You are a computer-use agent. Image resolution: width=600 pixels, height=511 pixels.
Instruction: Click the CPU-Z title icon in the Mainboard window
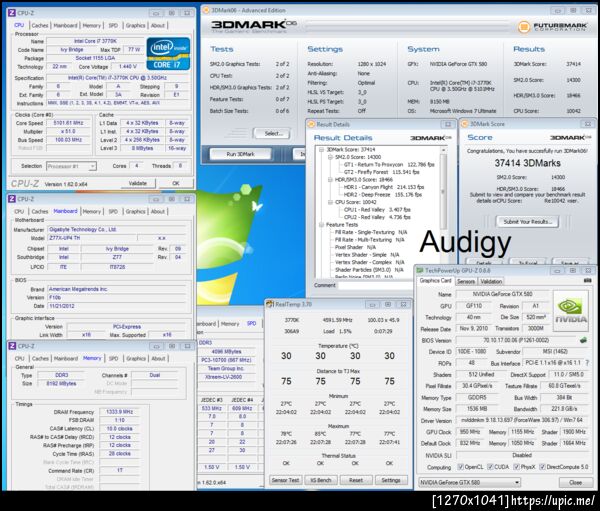(11, 199)
